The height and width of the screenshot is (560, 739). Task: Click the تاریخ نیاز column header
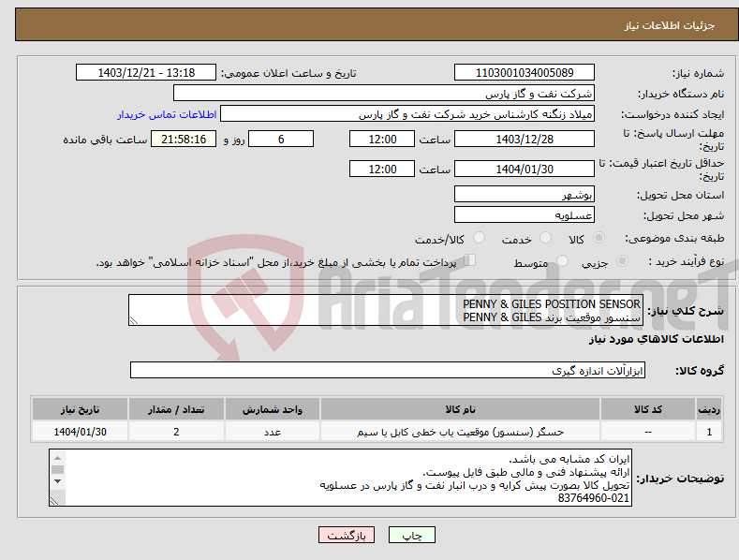pyautogui.click(x=81, y=409)
